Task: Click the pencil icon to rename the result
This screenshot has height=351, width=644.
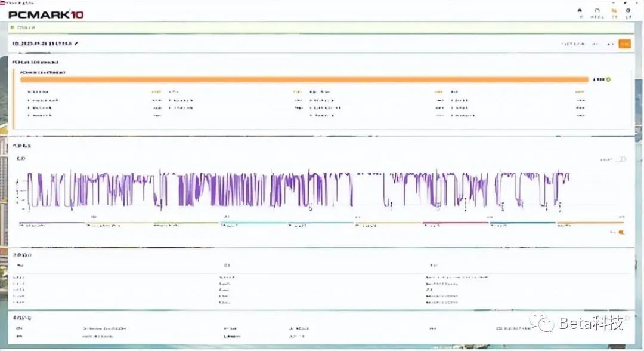Action: click(76, 44)
